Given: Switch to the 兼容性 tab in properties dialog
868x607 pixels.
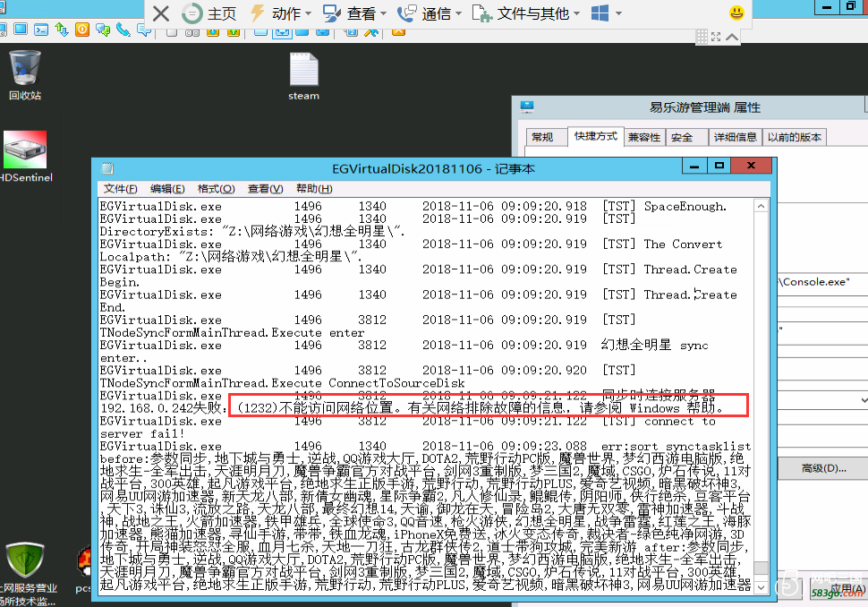Looking at the screenshot, I should point(644,137).
